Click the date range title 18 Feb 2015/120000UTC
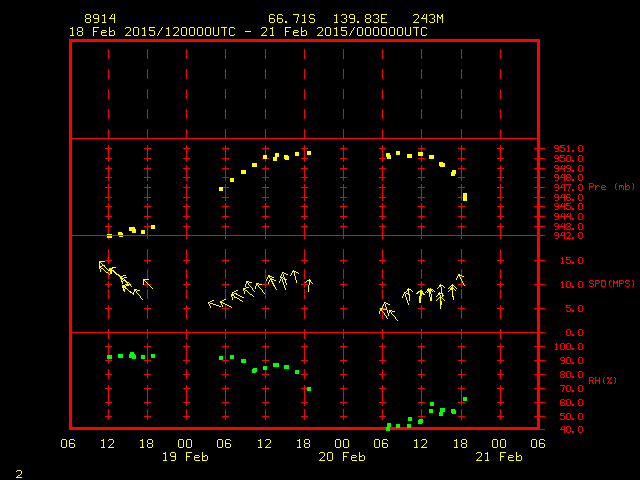Viewport: 640px width, 480px height. (x=151, y=32)
